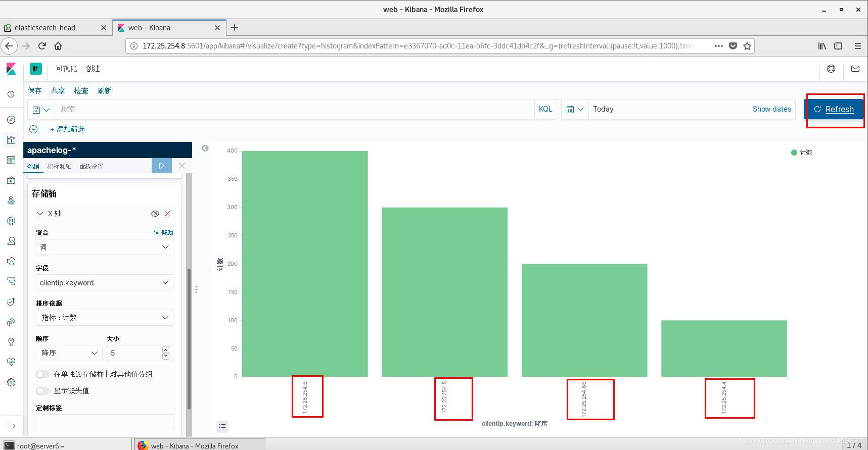Reload page in Firefox toolbar

(x=42, y=46)
